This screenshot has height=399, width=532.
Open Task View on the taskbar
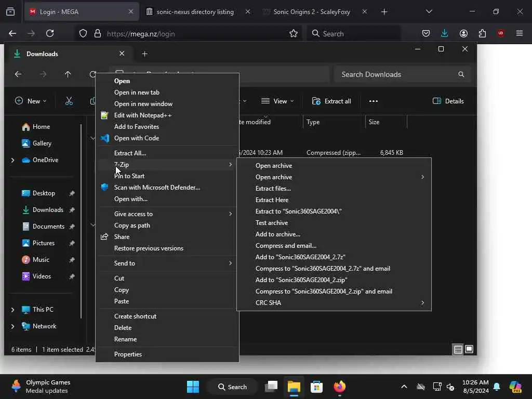pos(271,387)
